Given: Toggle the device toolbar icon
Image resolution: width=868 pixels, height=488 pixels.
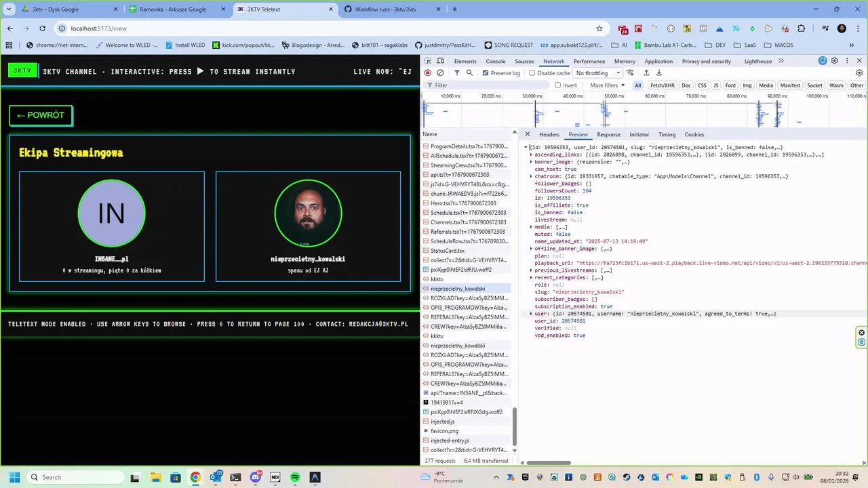Looking at the screenshot, I should click(441, 61).
